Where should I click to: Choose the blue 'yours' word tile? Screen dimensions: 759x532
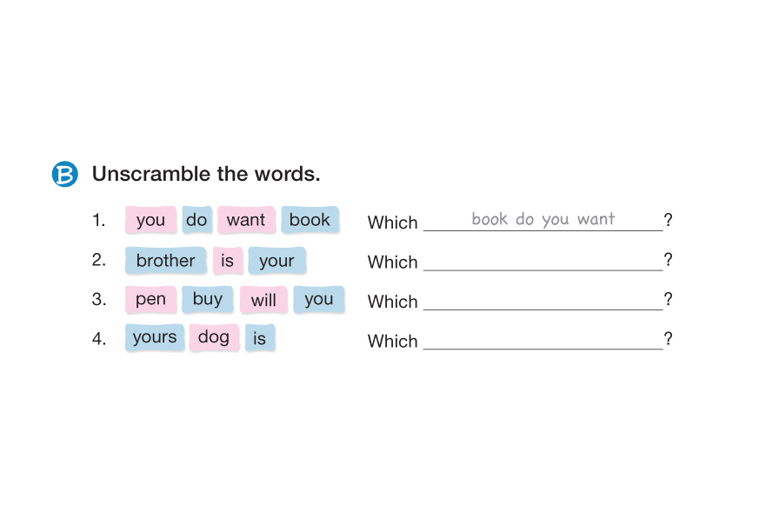click(155, 337)
